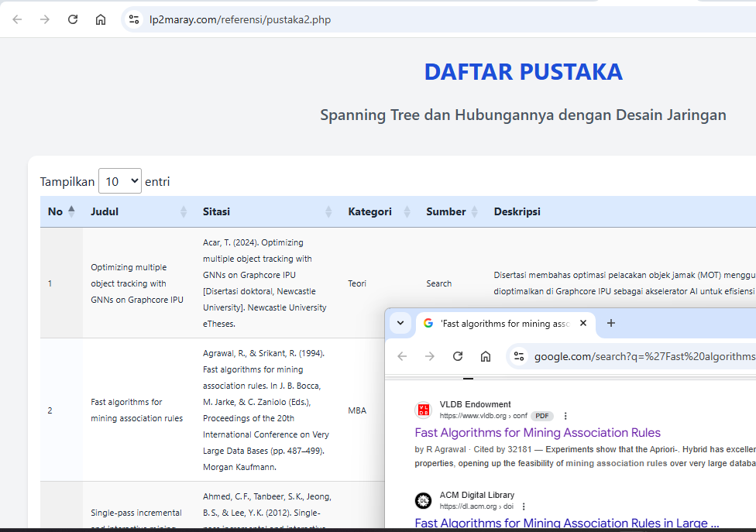Click the home icon in the Google window
The height and width of the screenshot is (532, 756).
click(486, 356)
